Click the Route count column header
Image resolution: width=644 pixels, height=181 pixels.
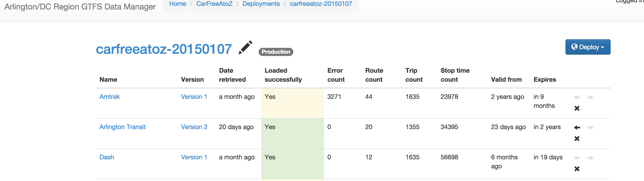pyautogui.click(x=374, y=75)
